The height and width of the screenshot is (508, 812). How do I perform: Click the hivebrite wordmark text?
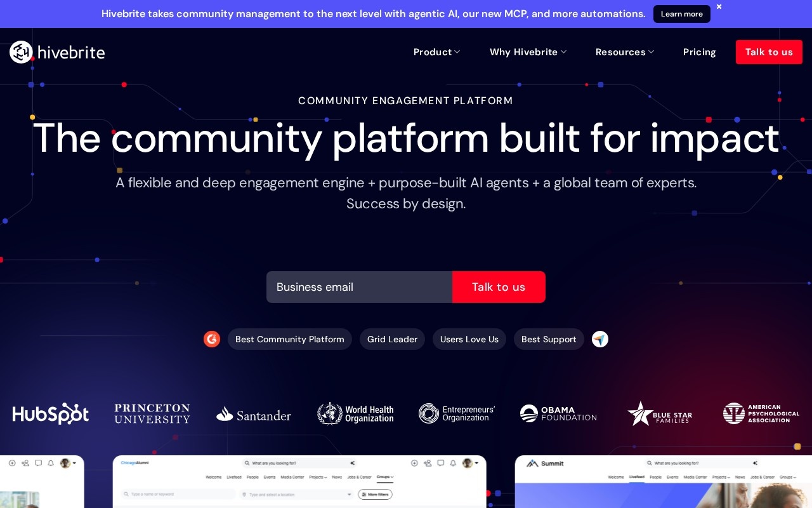71,52
